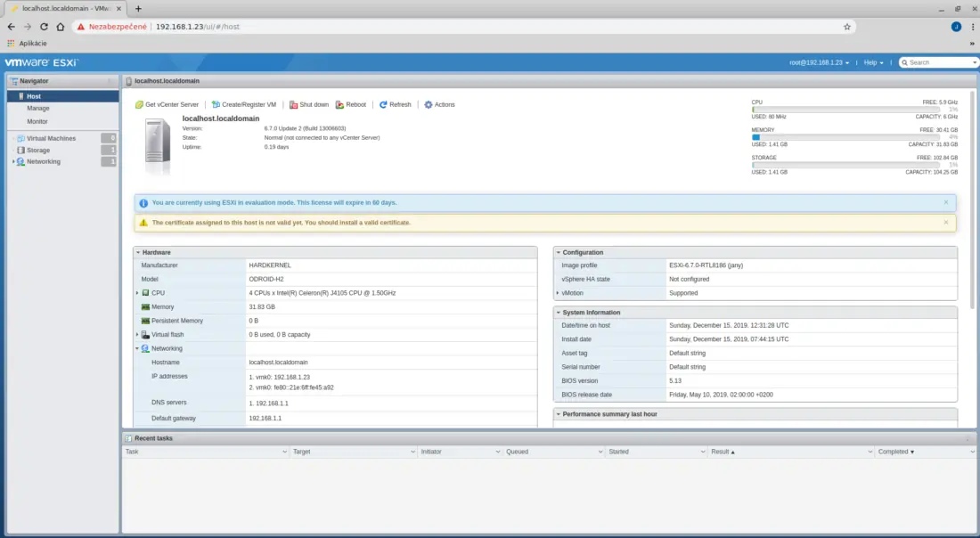
Task: Collapse the Configuration section
Action: (558, 252)
